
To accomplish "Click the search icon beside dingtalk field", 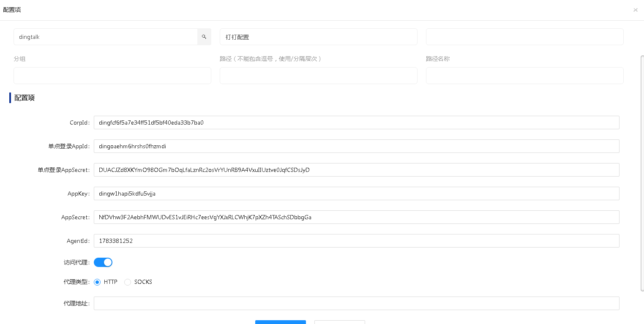I will tap(204, 37).
